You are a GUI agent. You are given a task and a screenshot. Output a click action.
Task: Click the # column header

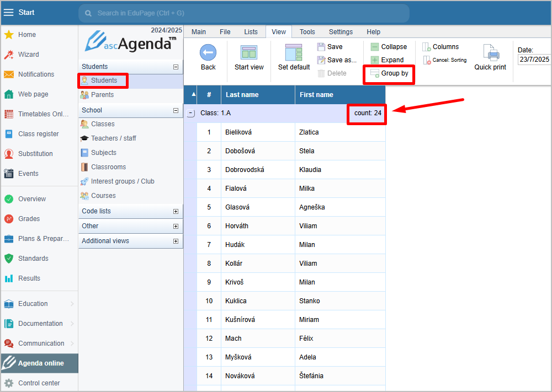[x=209, y=95]
